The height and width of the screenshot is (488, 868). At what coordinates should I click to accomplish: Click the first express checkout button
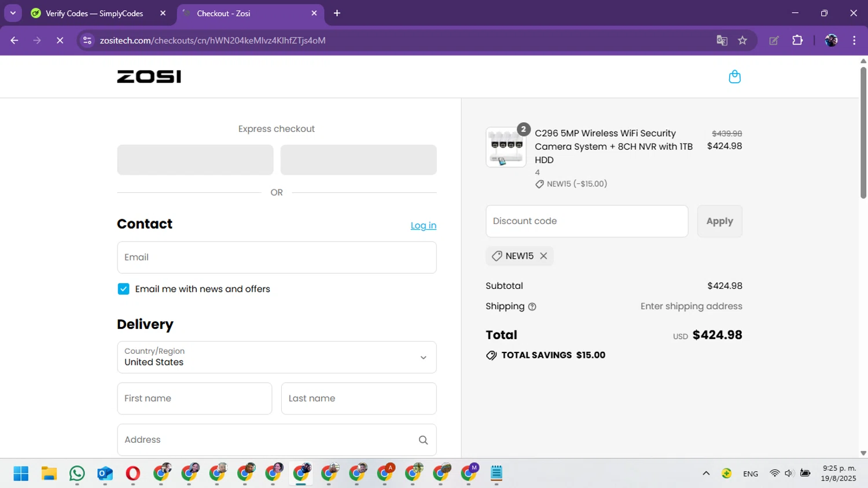195,160
